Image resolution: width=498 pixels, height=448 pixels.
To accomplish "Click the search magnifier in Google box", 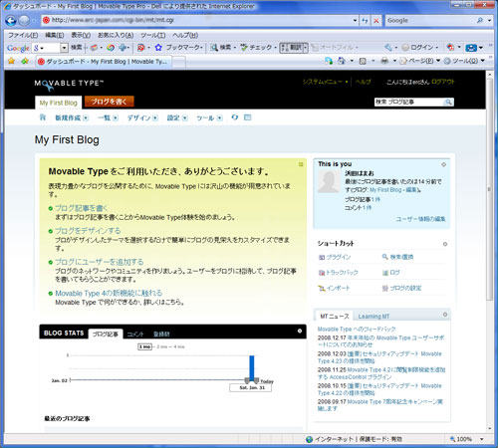I will pyautogui.click(x=480, y=21).
